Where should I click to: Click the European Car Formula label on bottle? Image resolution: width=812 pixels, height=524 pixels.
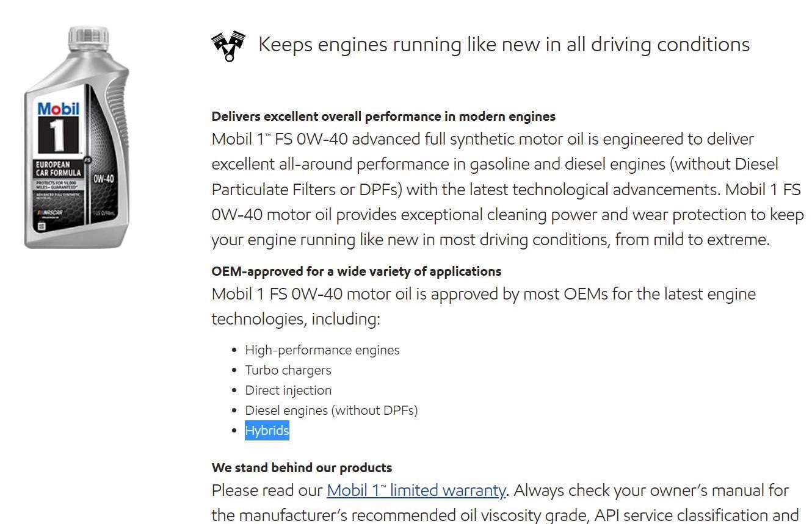[x=58, y=169]
